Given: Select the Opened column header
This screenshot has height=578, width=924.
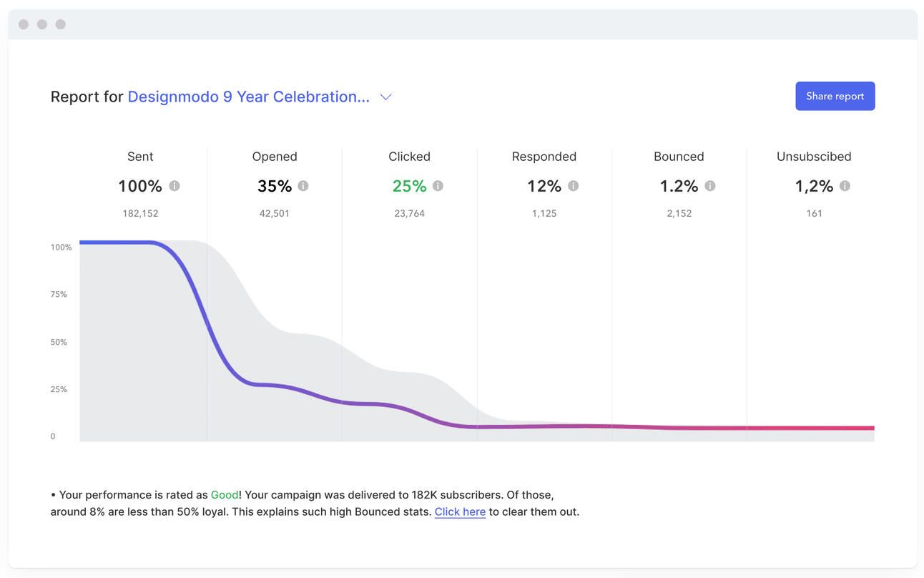Looking at the screenshot, I should click(x=275, y=157).
